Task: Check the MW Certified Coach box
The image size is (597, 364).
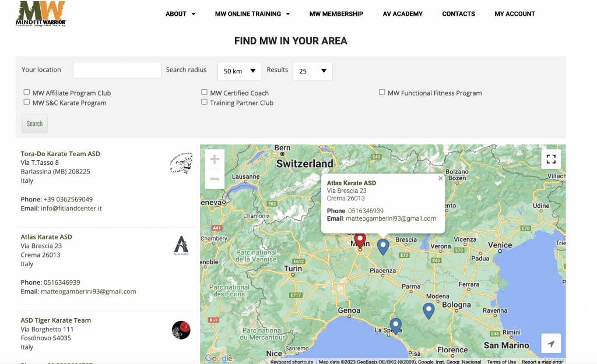Action: (205, 92)
